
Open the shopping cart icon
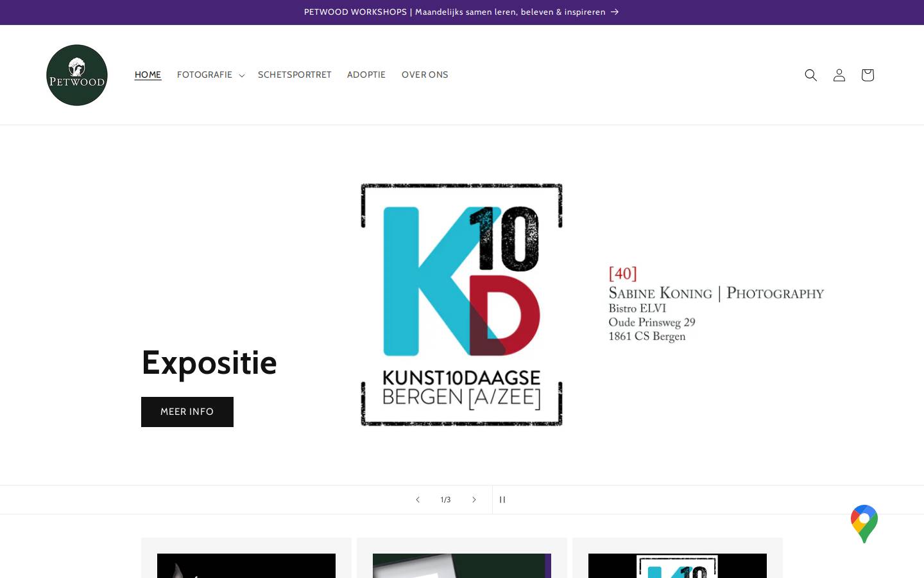point(868,75)
